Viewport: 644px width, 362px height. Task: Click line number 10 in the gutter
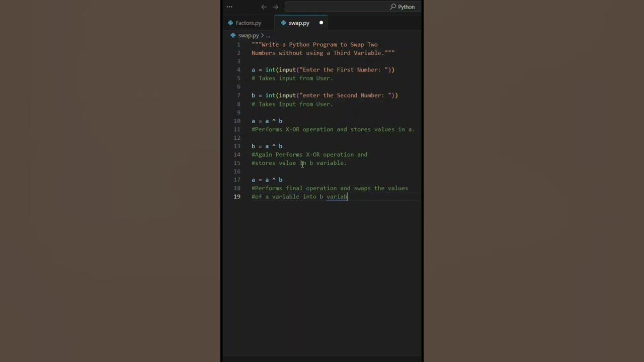[x=237, y=121]
